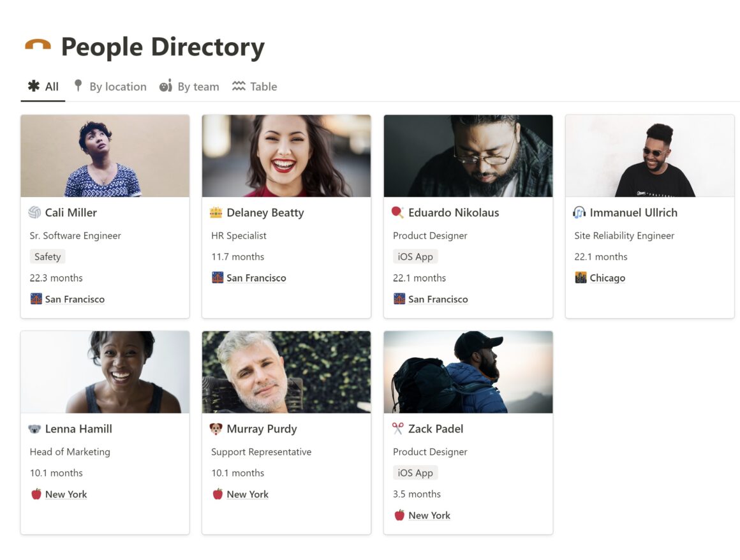Click Zack Padel's cover photo
The height and width of the screenshot is (560, 740).
click(x=468, y=372)
